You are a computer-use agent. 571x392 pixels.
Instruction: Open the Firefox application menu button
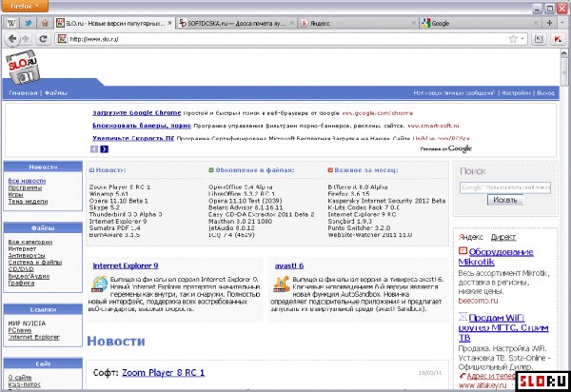click(24, 6)
